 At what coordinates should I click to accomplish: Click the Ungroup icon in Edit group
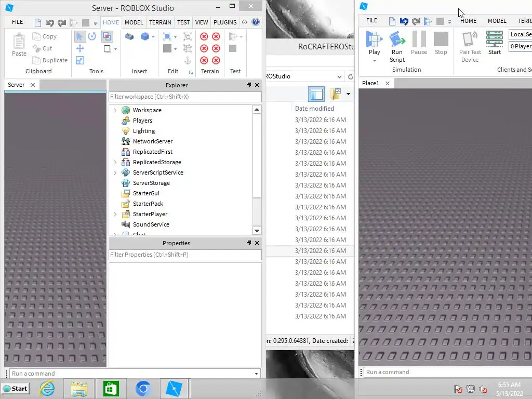pos(187,48)
